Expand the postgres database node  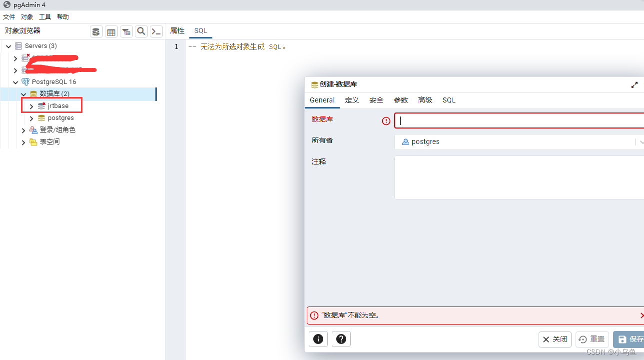click(31, 118)
